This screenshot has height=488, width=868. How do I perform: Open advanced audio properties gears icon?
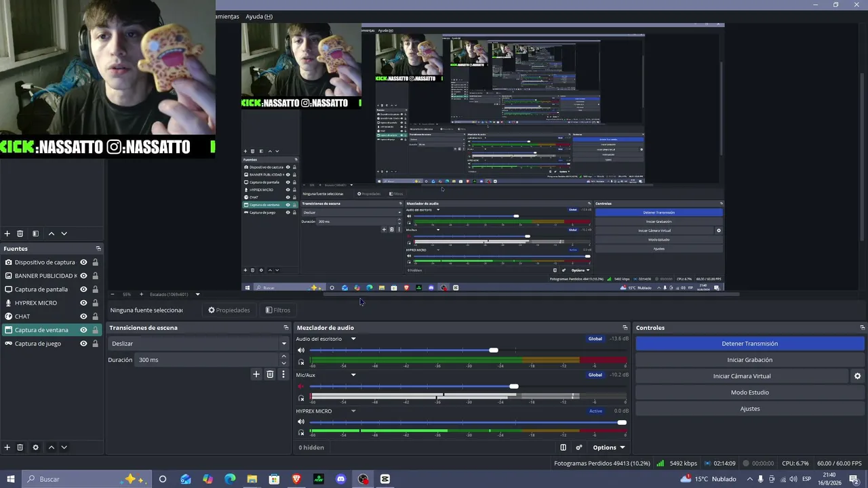(579, 447)
